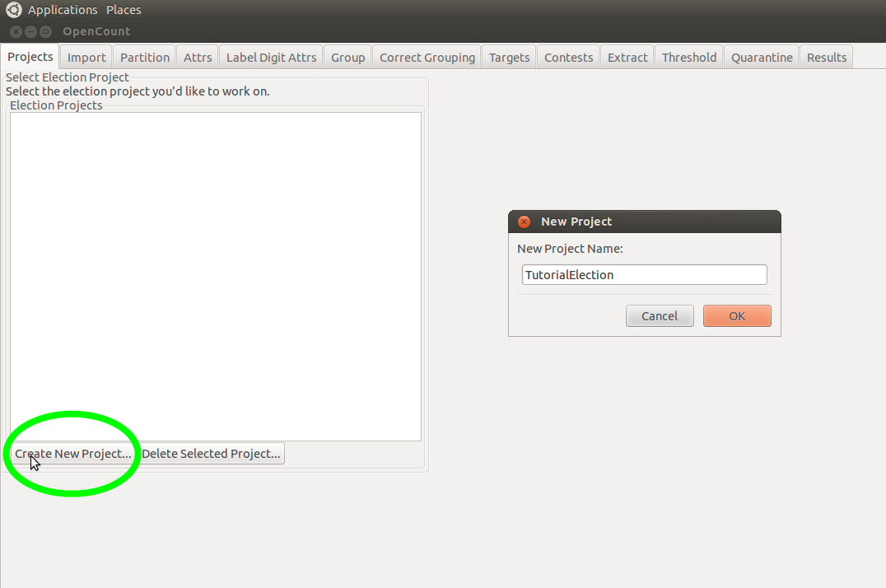Viewport: 886px width, 588px height.
Task: Click Delete Selected Project button
Action: (211, 454)
